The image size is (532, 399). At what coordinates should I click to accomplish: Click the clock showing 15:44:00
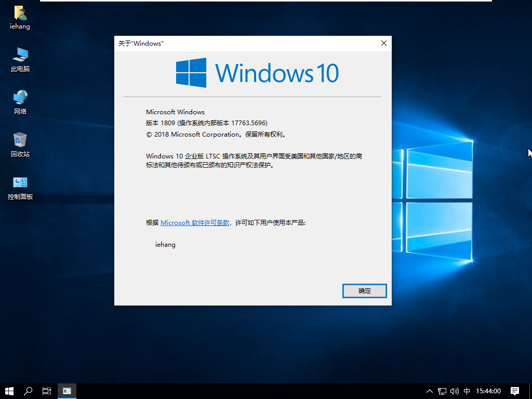(488, 391)
